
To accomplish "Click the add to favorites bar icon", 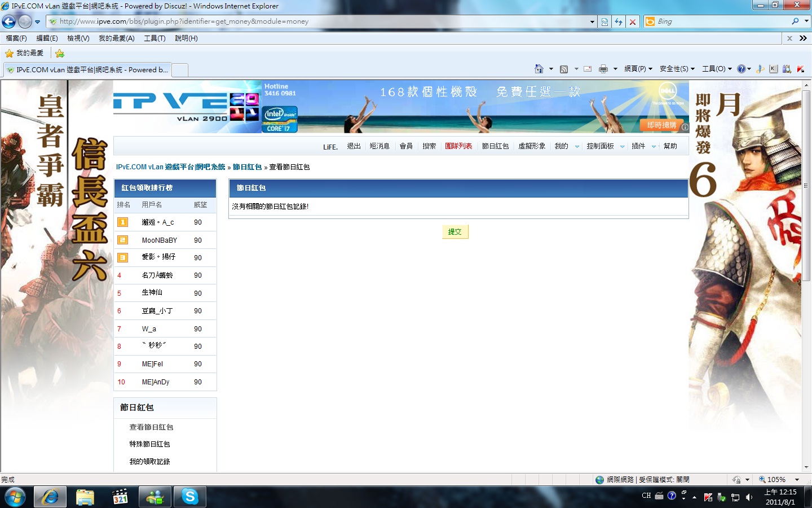I will point(60,53).
